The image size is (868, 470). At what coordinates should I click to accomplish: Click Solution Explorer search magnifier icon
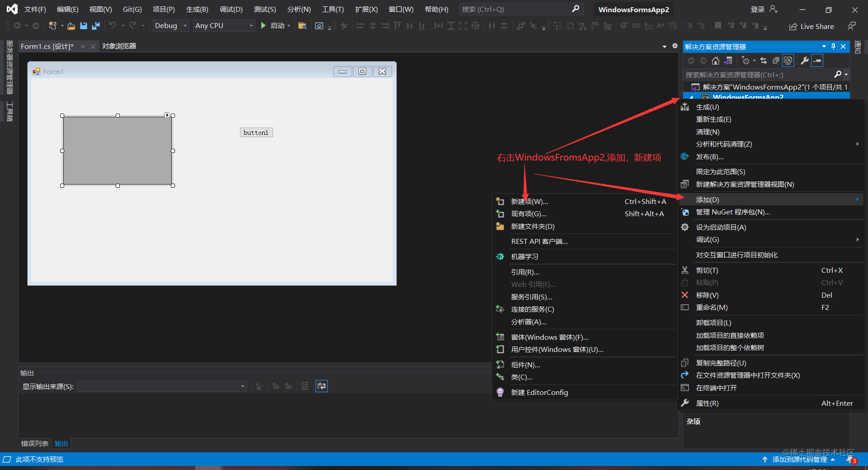pyautogui.click(x=838, y=74)
